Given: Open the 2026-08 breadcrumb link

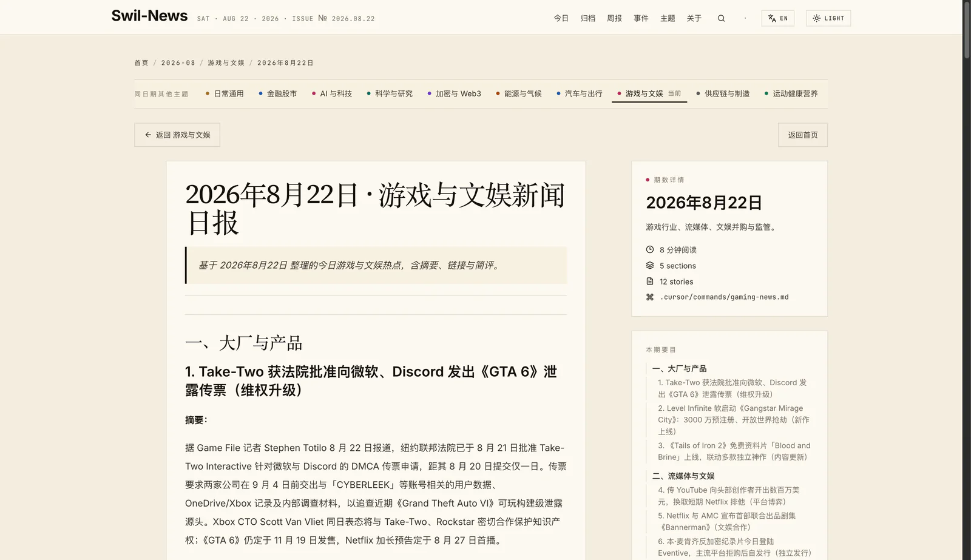Looking at the screenshot, I should (x=178, y=63).
